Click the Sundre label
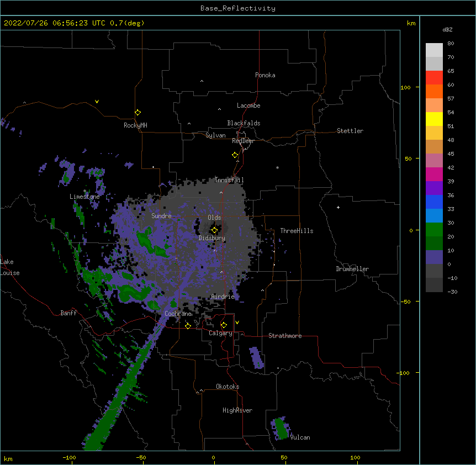This screenshot has height=465, width=476. (x=161, y=216)
